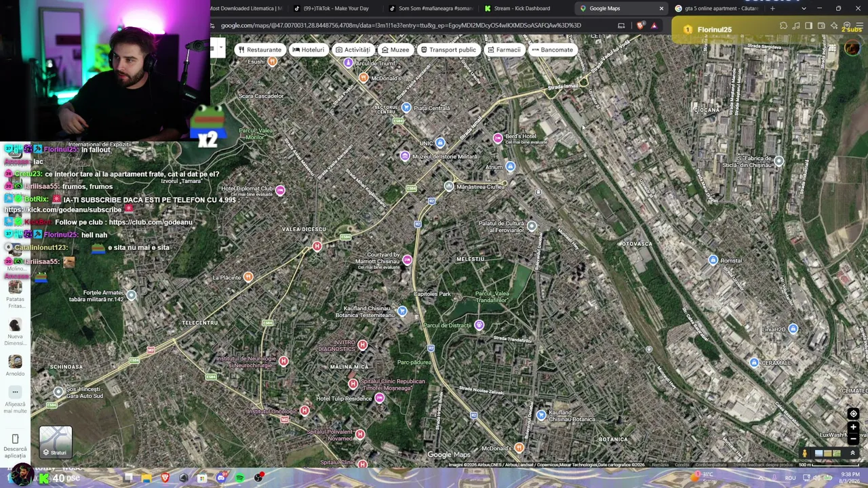Switch to Som Som mafianeagra tab
This screenshot has height=488, width=868.
pyautogui.click(x=431, y=8)
